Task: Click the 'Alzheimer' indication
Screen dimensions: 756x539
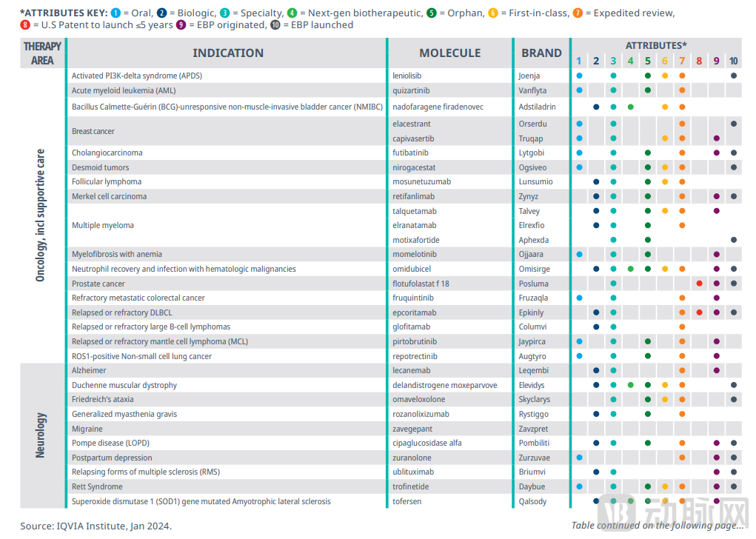Action: coord(89,370)
